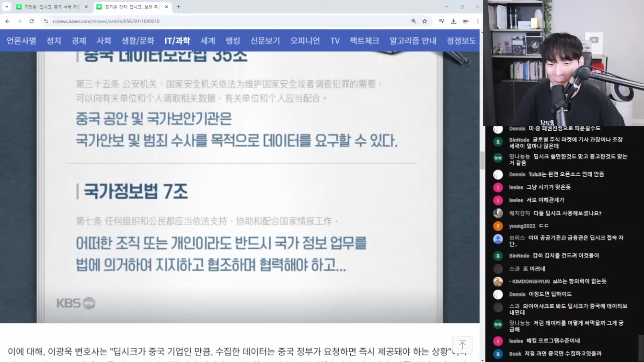Open the IT/과학 section
Image resolution: width=644 pixels, height=362 pixels.
pos(177,41)
